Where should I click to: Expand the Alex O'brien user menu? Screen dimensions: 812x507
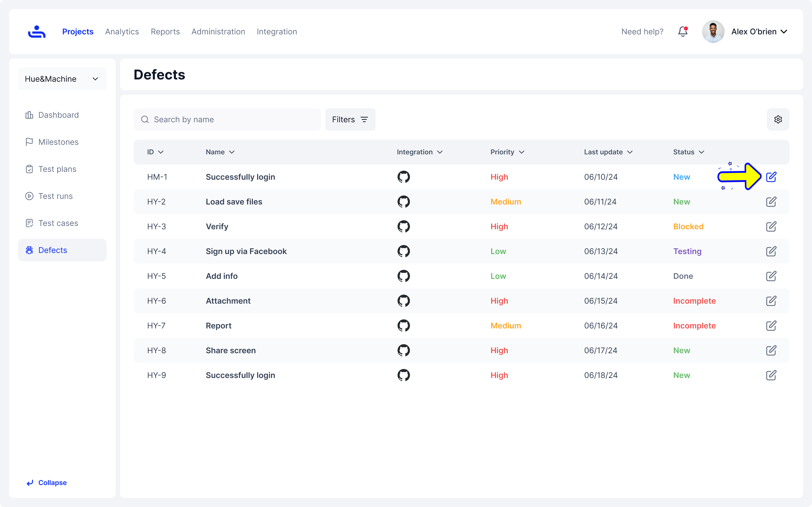click(759, 32)
